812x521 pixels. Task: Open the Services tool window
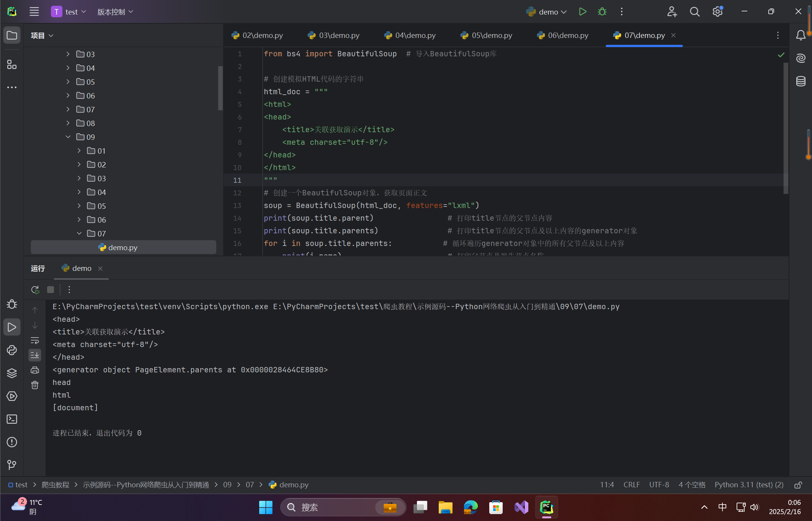coord(12,396)
